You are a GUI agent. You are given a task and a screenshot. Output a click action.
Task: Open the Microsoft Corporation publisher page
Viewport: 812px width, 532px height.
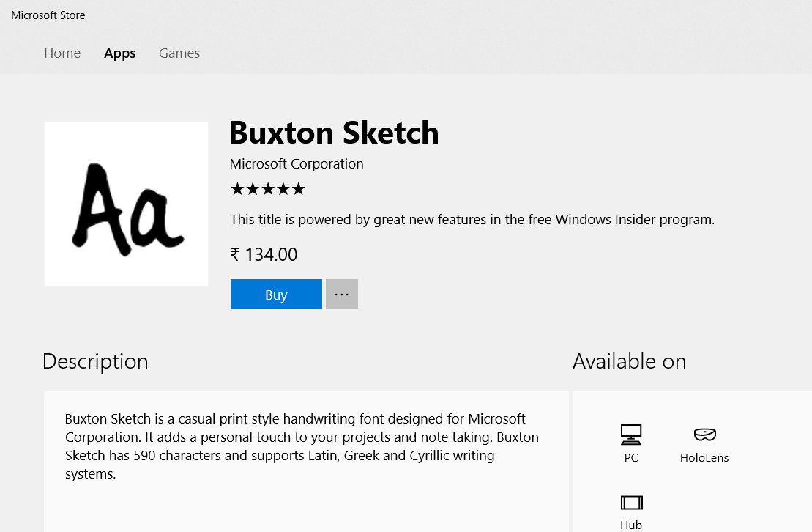coord(297,163)
